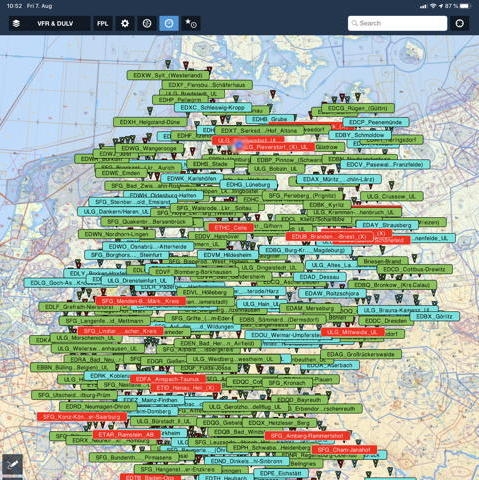479x480 pixels.
Task: Select the red EDFA Anspach-Taunus label
Action: click(168, 379)
